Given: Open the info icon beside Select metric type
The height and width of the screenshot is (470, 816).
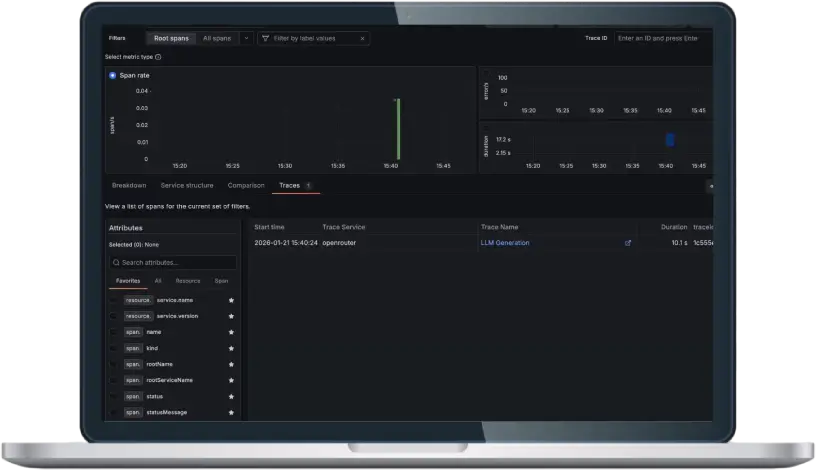Looking at the screenshot, I should pyautogui.click(x=158, y=57).
